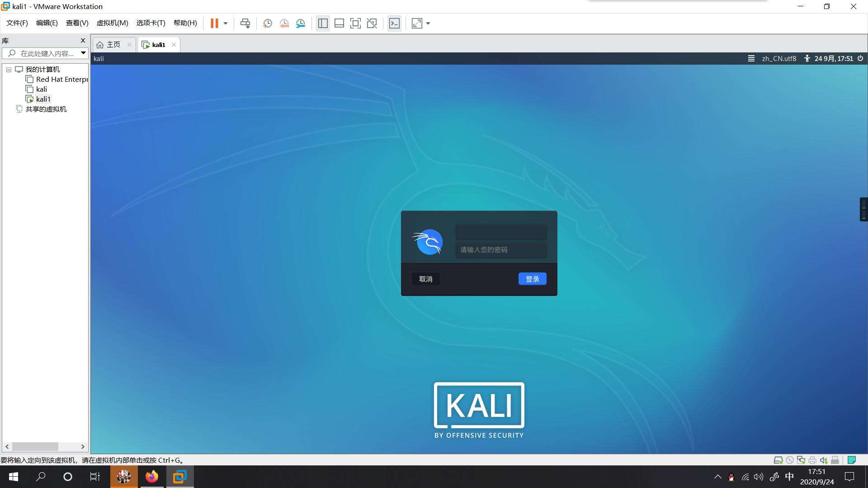This screenshot has height=488, width=868.
Task: Open the Kali accessibility menu icon
Action: [807, 58]
